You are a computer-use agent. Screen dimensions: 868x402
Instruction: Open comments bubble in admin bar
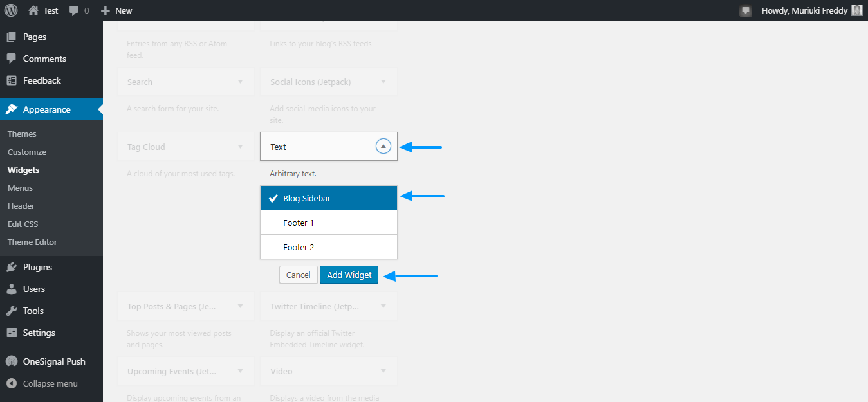pyautogui.click(x=74, y=10)
